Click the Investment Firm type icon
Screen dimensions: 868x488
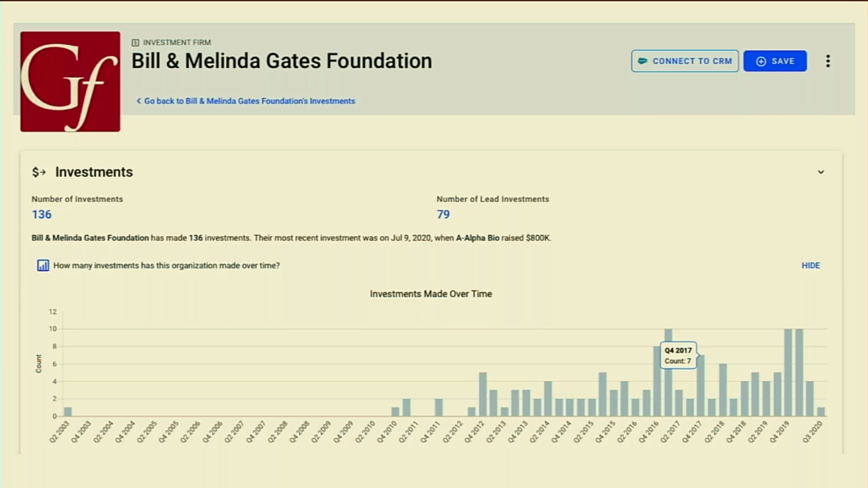(135, 42)
